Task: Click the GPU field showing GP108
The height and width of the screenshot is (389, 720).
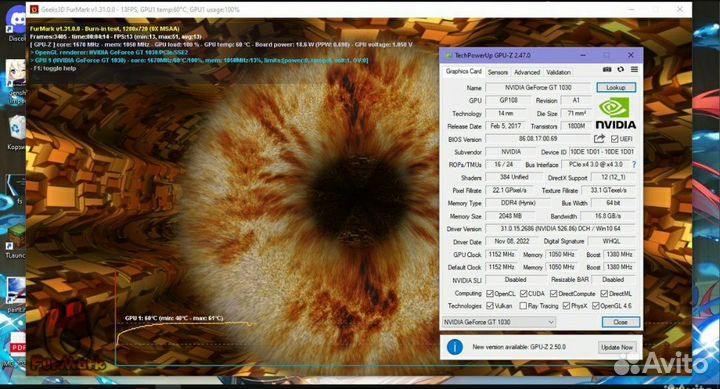Action: 508,100
